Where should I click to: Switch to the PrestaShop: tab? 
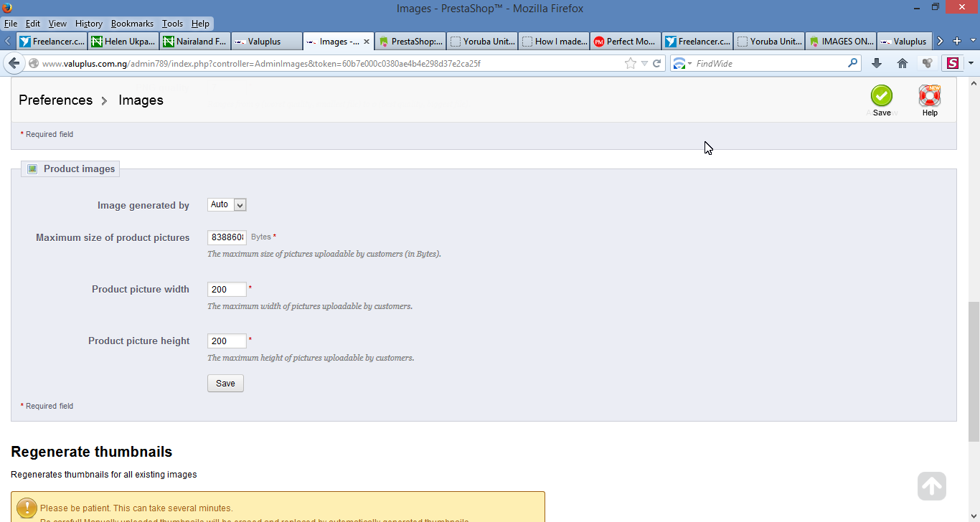(x=410, y=42)
